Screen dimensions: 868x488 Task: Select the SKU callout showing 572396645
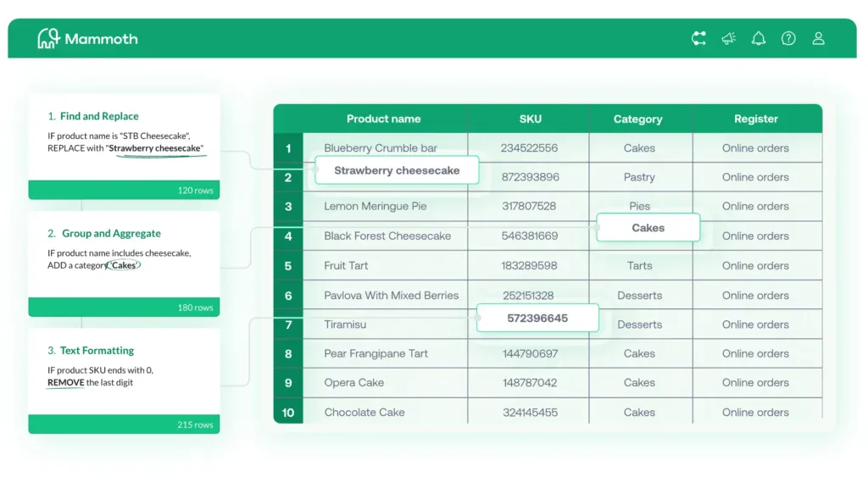tap(537, 318)
